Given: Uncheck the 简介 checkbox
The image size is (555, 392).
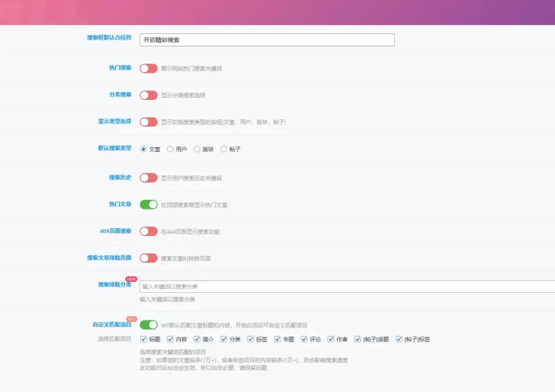Looking at the screenshot, I should 197,339.
